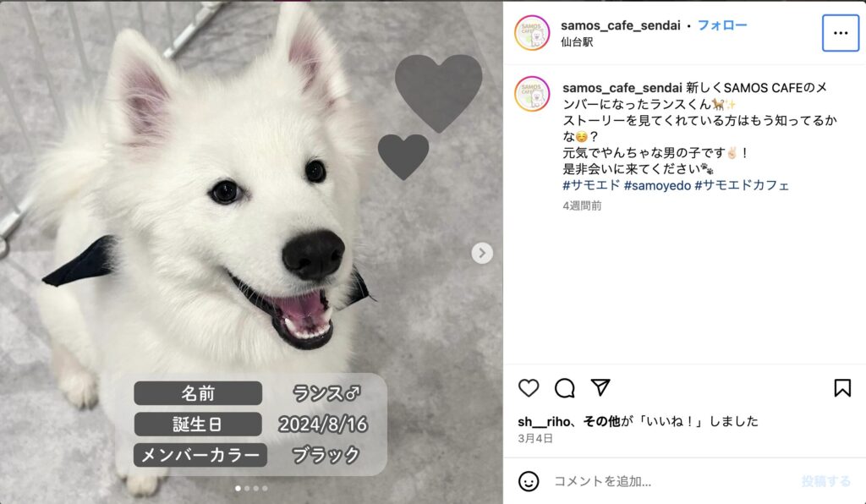Viewport: 866px width, 504px height.
Task: Submit comment with 投稿する button
Action: coord(825,481)
